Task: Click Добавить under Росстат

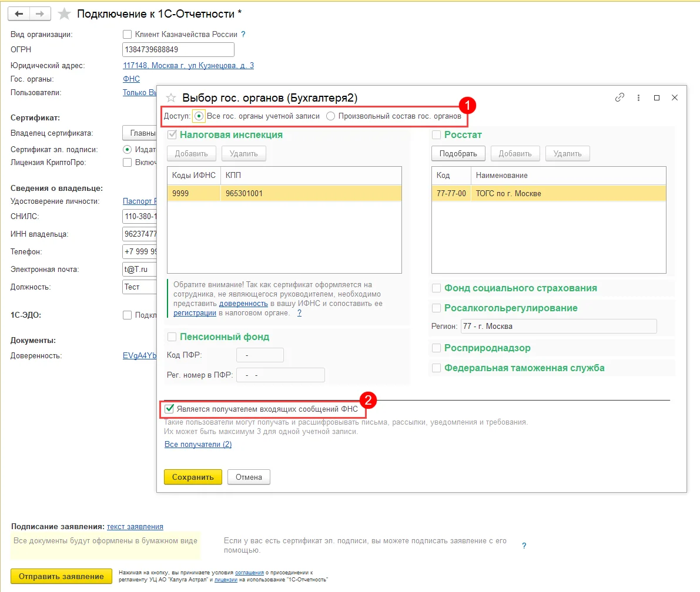Action: 515,153
